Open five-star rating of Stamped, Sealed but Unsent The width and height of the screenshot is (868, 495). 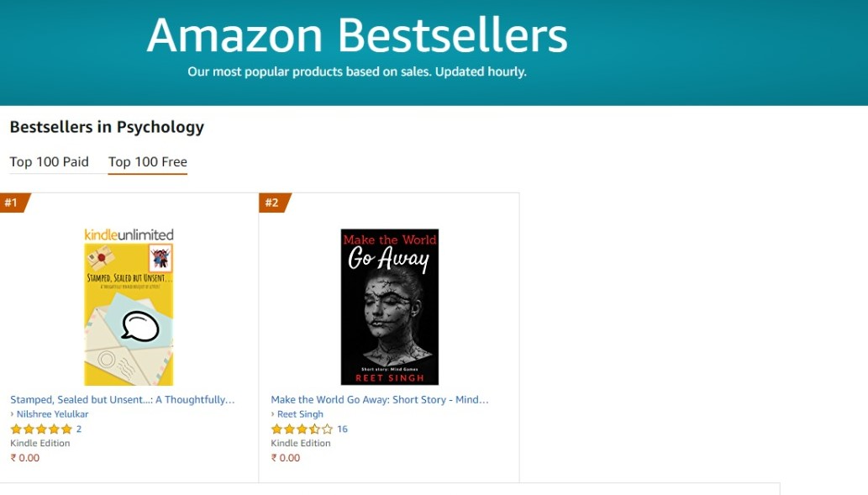click(x=41, y=429)
